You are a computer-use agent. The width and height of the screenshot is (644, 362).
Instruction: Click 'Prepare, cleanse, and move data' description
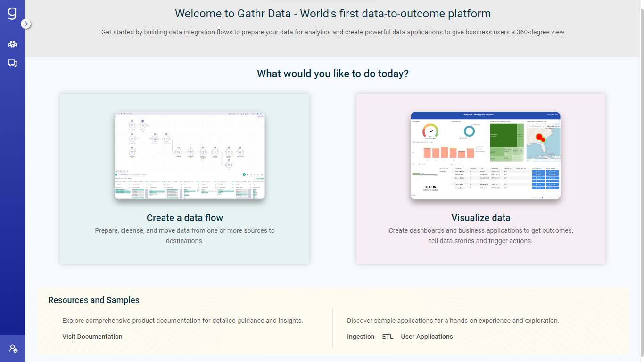click(185, 236)
